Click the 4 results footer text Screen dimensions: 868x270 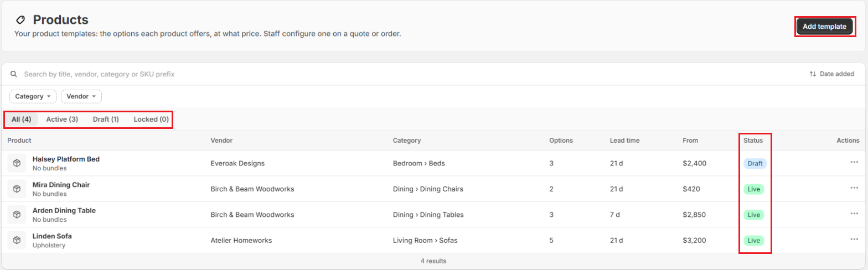click(433, 261)
